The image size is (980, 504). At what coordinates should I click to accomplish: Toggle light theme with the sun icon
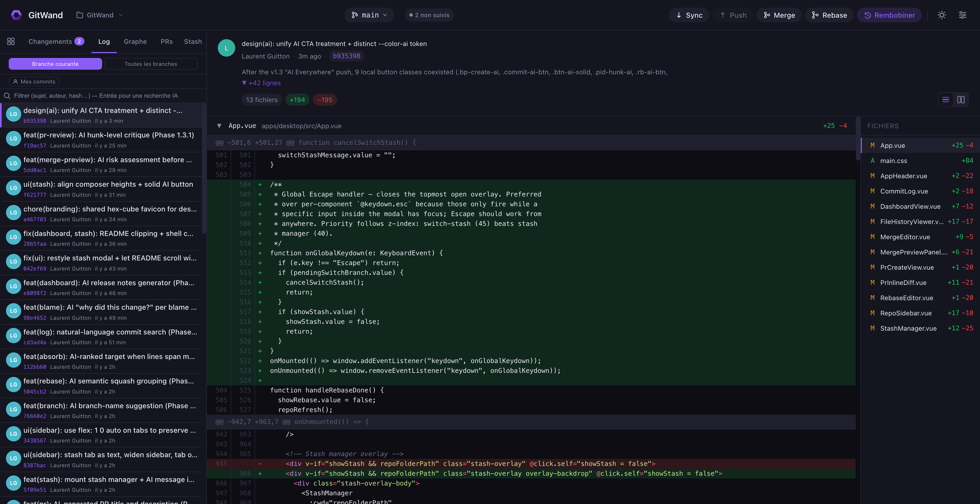click(942, 15)
